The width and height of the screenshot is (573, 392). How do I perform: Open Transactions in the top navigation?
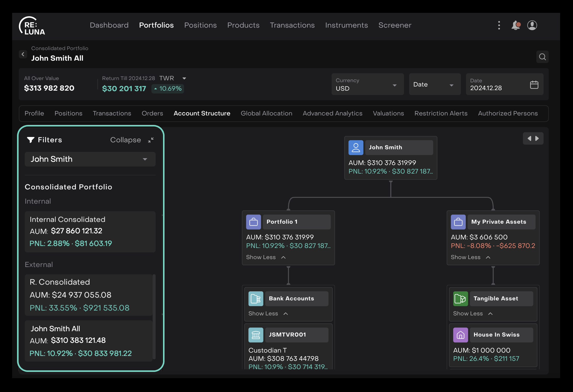pos(292,25)
